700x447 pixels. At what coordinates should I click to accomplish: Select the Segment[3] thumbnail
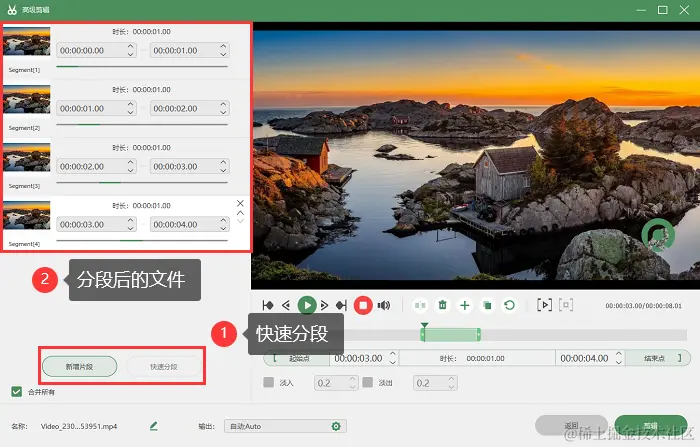click(27, 157)
